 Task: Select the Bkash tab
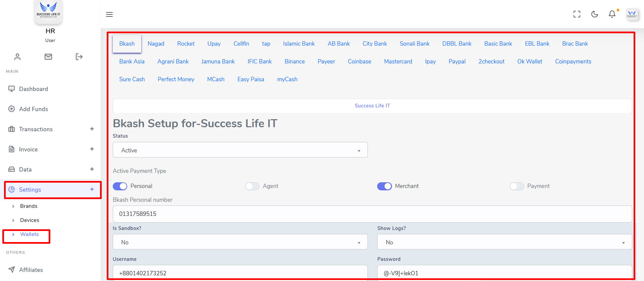pyautogui.click(x=127, y=44)
